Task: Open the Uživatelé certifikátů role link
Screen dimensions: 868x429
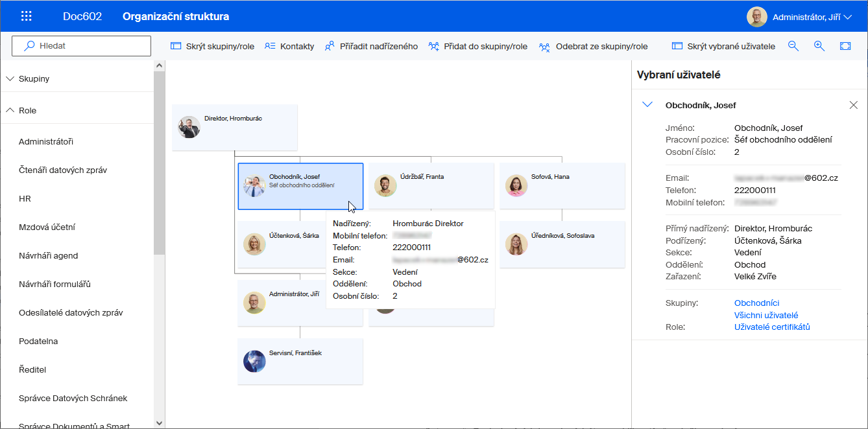Action: [772, 327]
